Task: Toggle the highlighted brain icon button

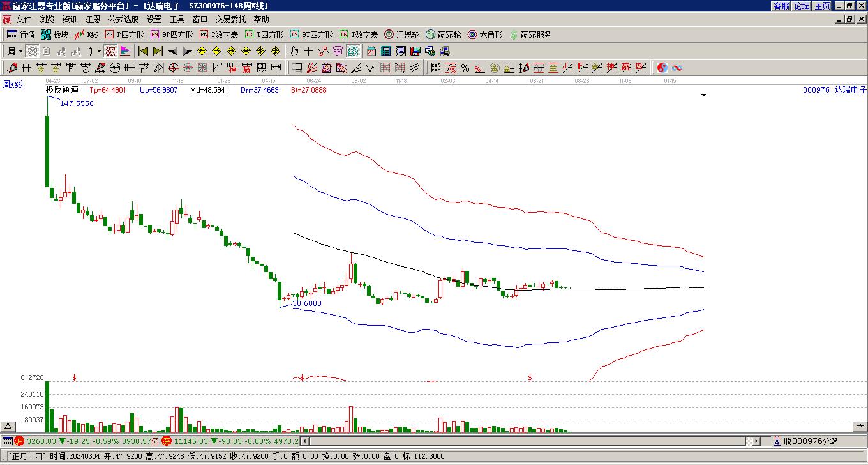Action: point(353,51)
